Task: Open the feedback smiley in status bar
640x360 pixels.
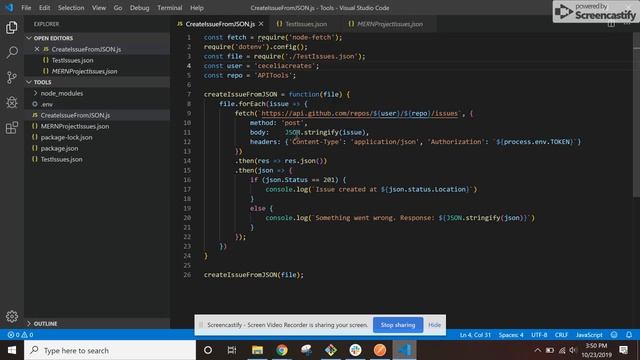Action: click(x=614, y=335)
